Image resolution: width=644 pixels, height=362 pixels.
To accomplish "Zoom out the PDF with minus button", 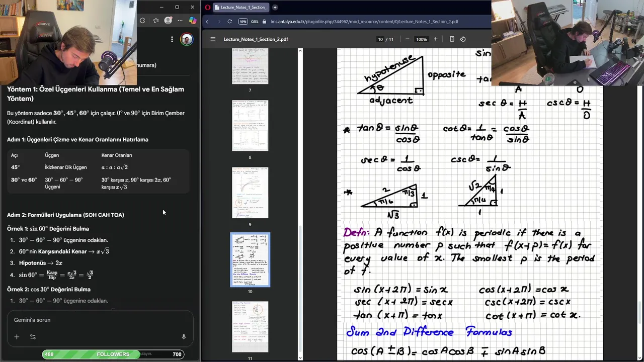I will point(407,39).
